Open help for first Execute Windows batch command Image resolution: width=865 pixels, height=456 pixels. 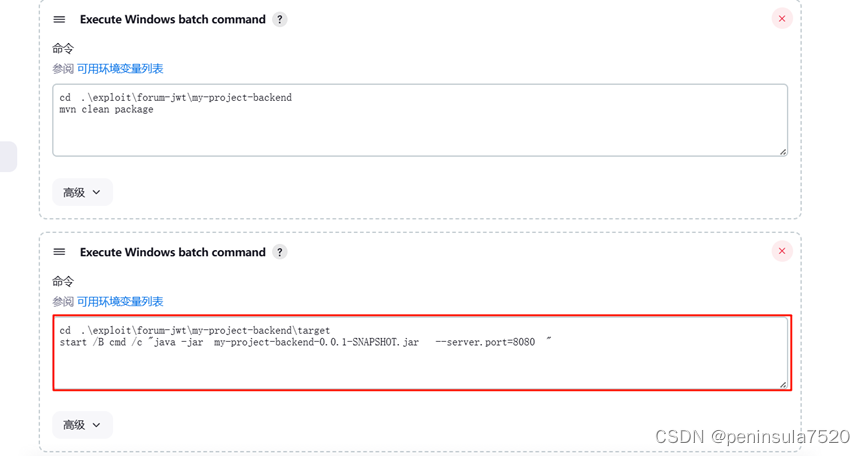click(x=280, y=19)
